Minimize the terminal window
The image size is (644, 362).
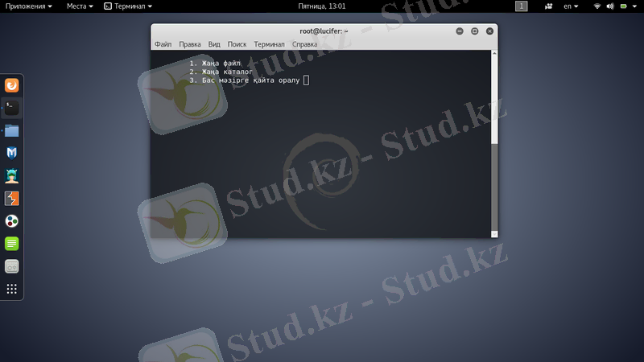pos(460,31)
